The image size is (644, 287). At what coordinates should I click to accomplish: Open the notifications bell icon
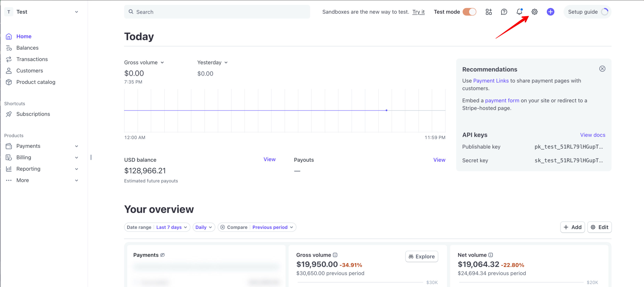(x=519, y=12)
